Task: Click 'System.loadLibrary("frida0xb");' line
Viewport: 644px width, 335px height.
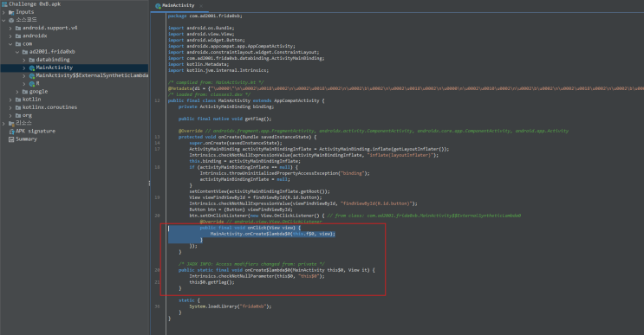Action: pos(231,306)
